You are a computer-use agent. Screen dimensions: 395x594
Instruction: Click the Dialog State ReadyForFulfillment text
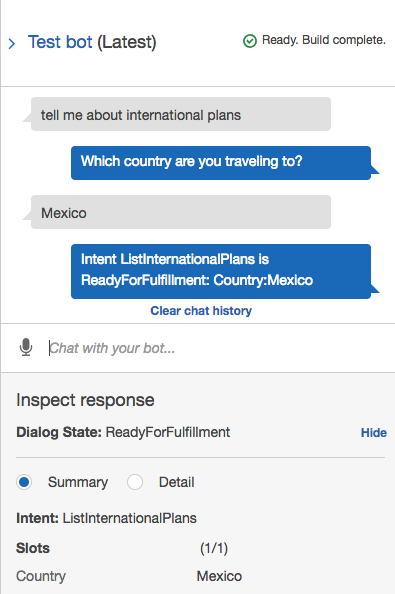tap(123, 432)
